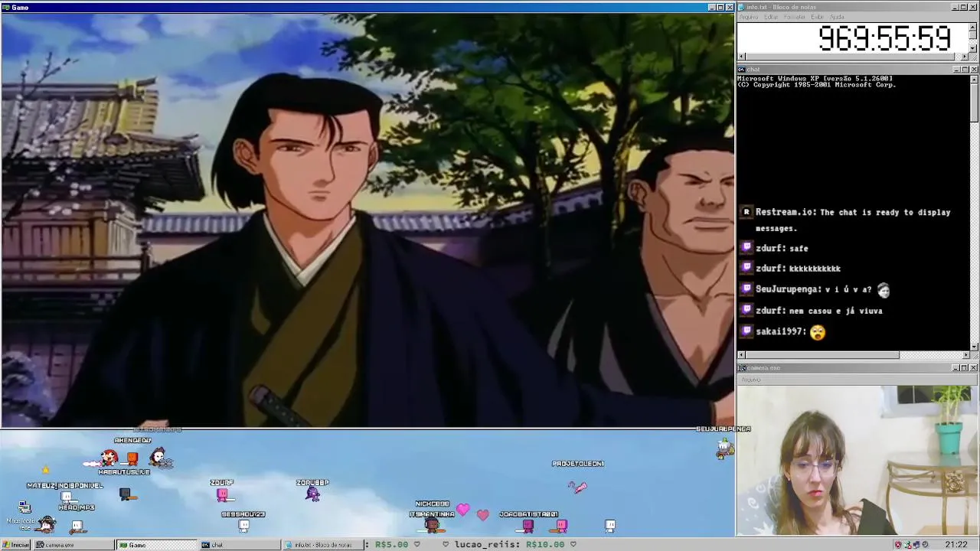Open the Editar menu in Bloco de notas
Image resolution: width=980 pixels, height=551 pixels.
[x=771, y=17]
